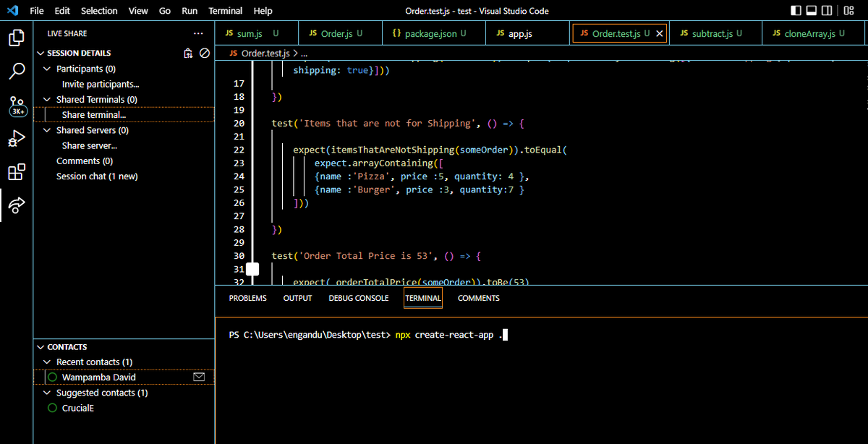868x444 pixels.
Task: Open the Output panel tab
Action: pos(297,298)
